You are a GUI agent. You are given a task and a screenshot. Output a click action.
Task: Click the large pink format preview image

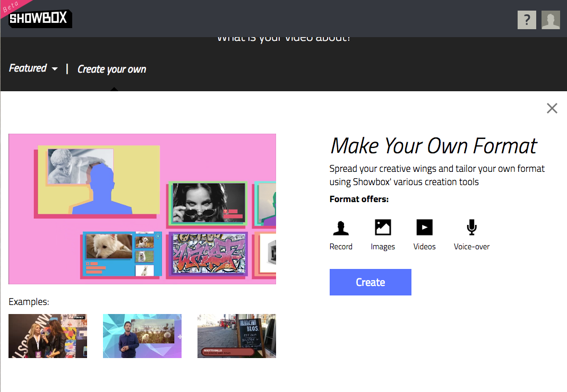[142, 208]
